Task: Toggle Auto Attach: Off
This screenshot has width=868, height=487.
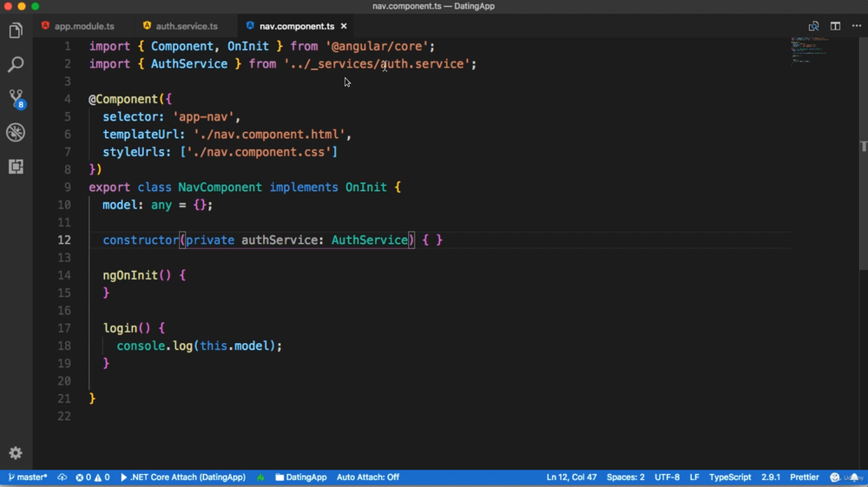Action: 367,477
